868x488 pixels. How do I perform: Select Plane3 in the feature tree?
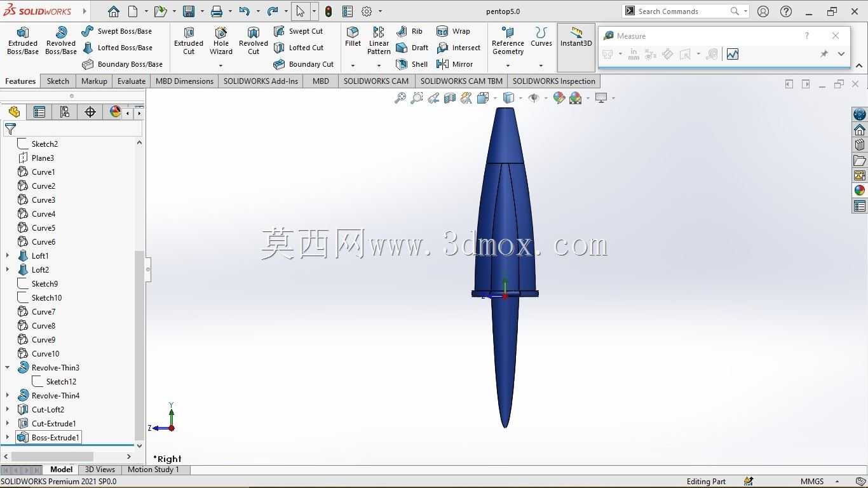(x=36, y=158)
